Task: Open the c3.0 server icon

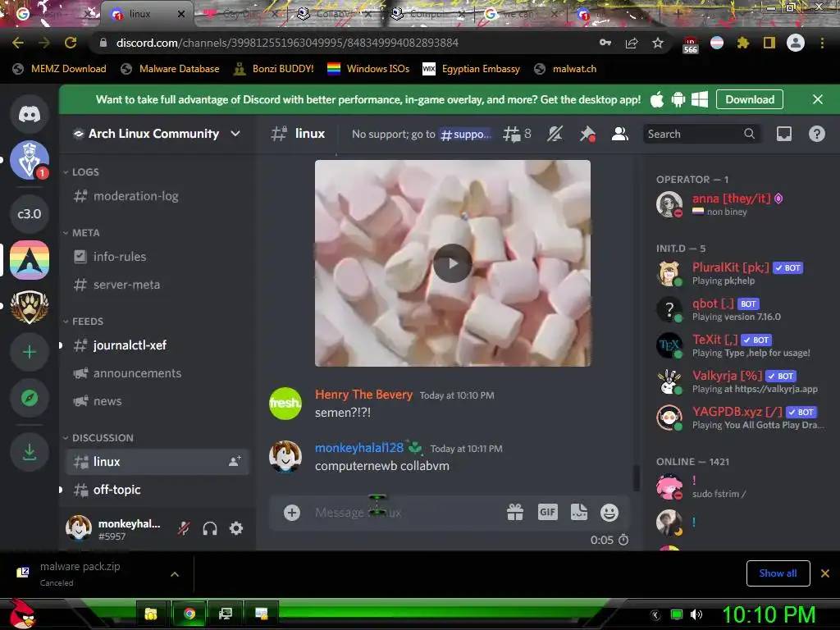Action: [x=30, y=214]
